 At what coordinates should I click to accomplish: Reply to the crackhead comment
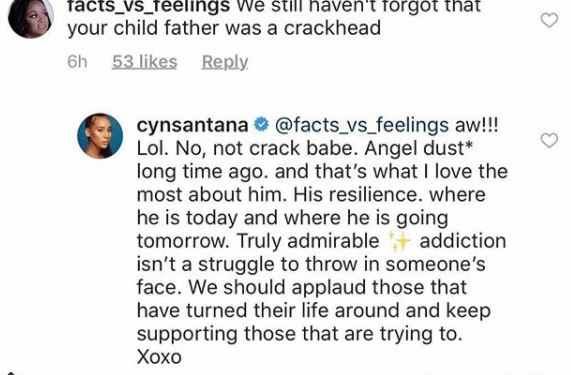(x=225, y=62)
